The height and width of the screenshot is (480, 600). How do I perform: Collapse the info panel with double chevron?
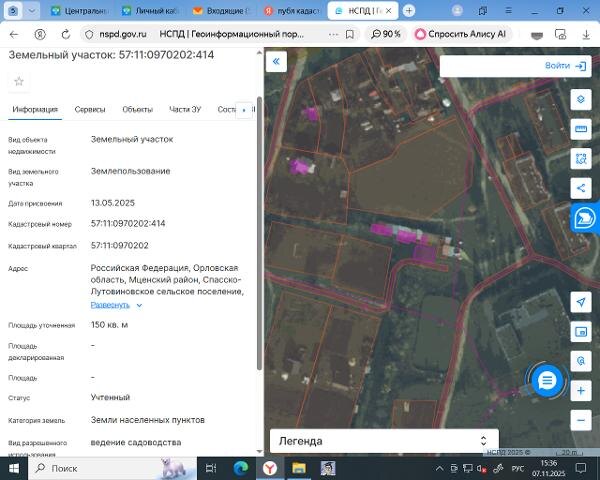pos(276,61)
